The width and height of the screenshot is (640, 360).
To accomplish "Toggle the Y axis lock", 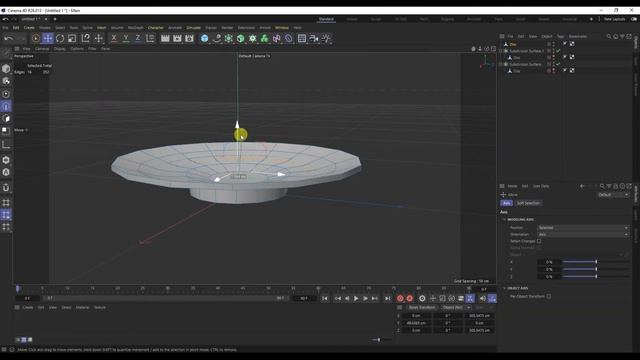I will [x=126, y=38].
